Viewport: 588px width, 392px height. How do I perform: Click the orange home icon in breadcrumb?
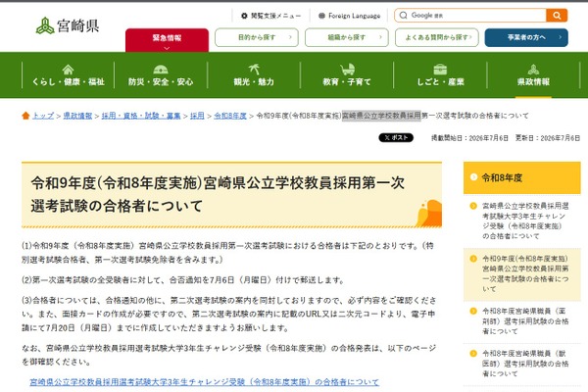coord(25,116)
